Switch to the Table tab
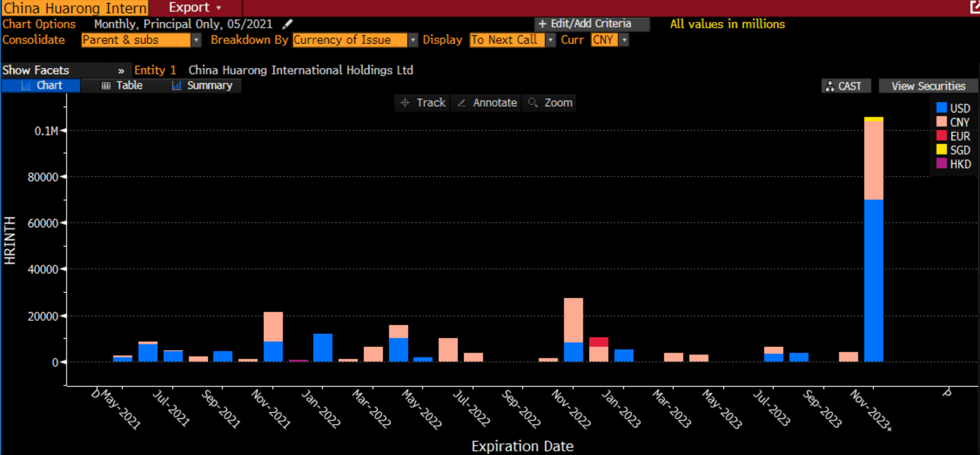The width and height of the screenshot is (980, 455). click(122, 85)
